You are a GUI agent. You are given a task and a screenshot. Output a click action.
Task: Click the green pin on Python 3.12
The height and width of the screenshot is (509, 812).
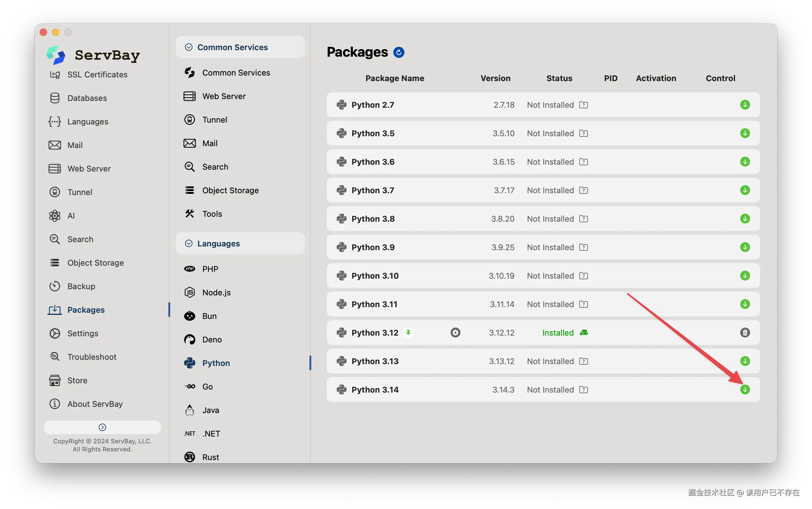[x=408, y=333]
